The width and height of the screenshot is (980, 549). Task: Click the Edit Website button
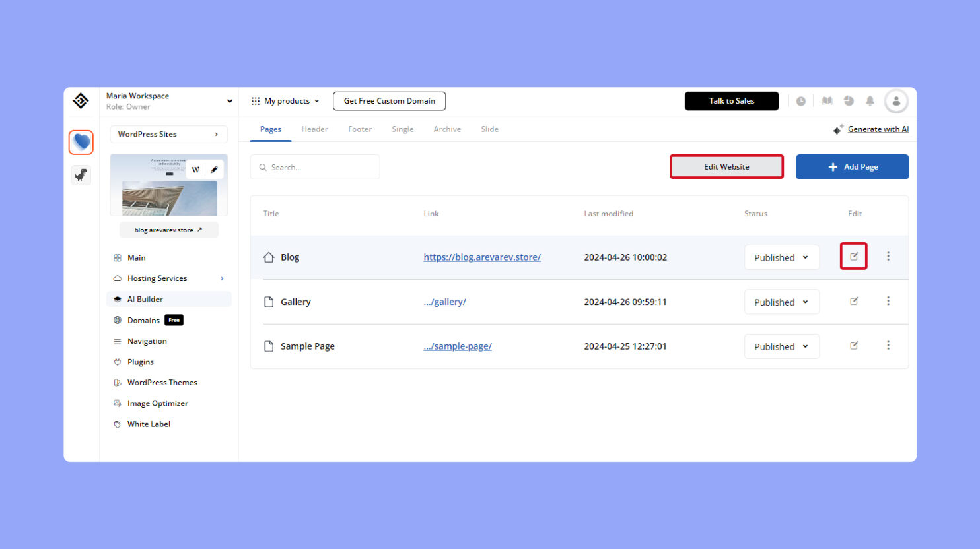726,166
